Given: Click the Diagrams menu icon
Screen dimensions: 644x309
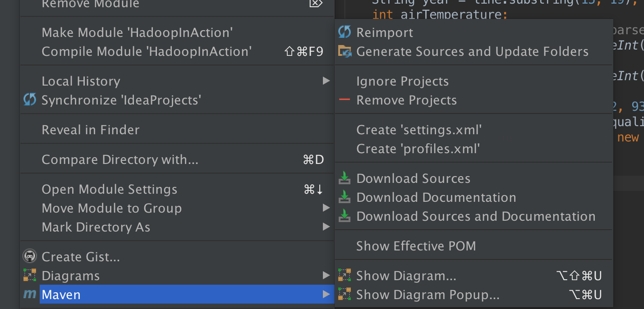Looking at the screenshot, I should [x=30, y=275].
